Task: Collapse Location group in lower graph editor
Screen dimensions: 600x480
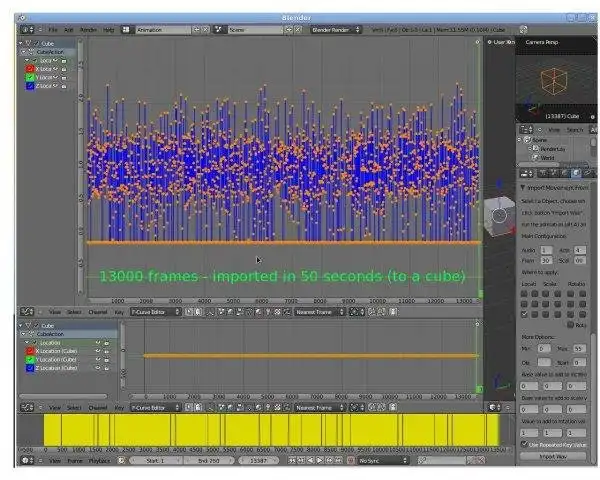Action: pos(27,343)
